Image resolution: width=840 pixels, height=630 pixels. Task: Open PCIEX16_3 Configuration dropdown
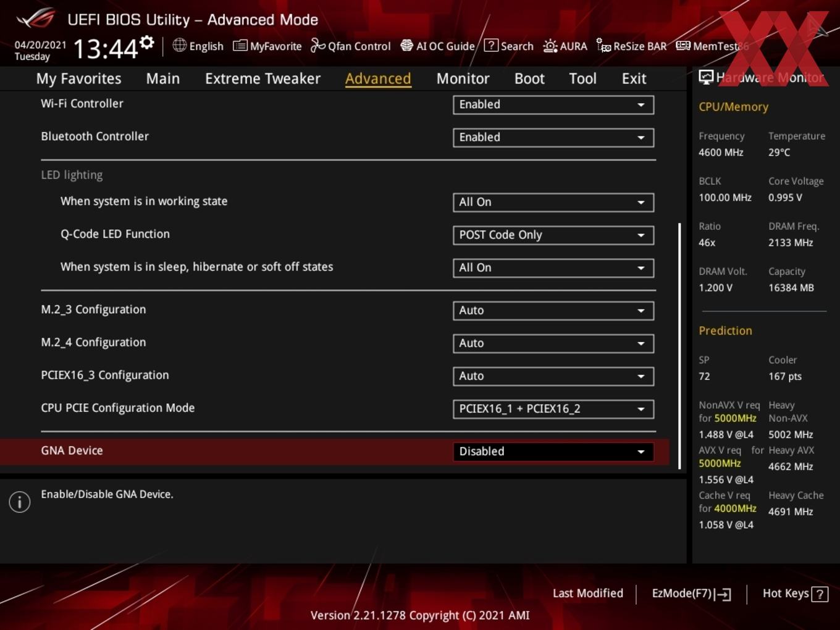[x=553, y=376]
